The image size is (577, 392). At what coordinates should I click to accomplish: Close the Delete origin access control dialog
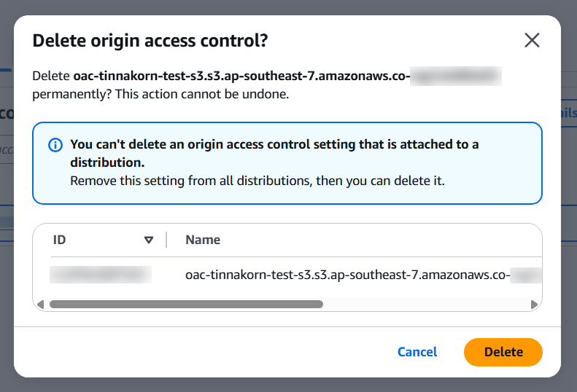tap(532, 40)
